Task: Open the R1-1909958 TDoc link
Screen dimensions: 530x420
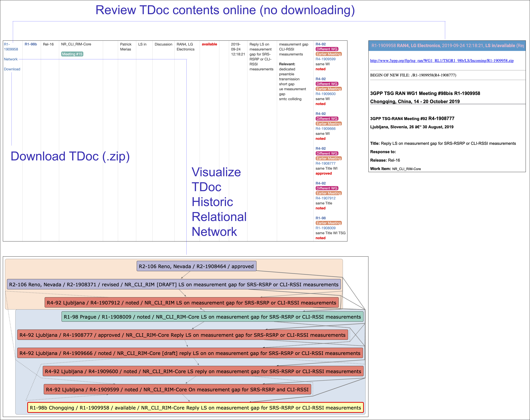Action: pyautogui.click(x=11, y=47)
